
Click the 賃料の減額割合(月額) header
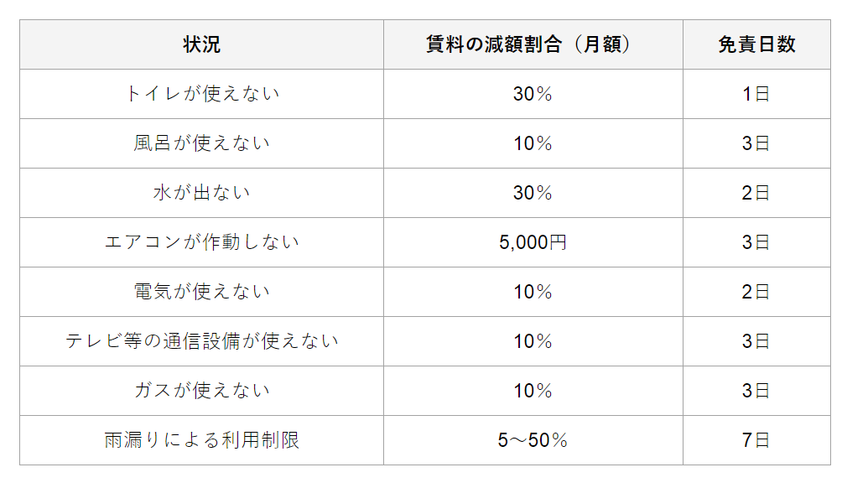click(533, 44)
